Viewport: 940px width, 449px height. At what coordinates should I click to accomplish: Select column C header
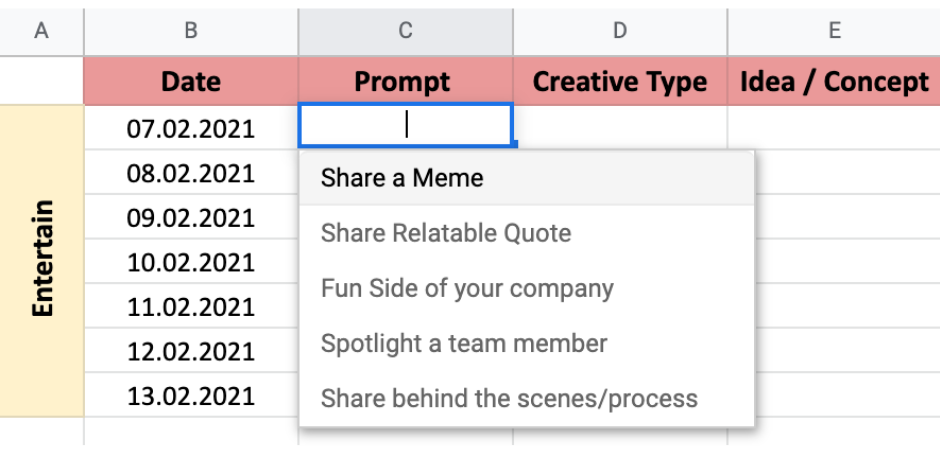coord(406,31)
